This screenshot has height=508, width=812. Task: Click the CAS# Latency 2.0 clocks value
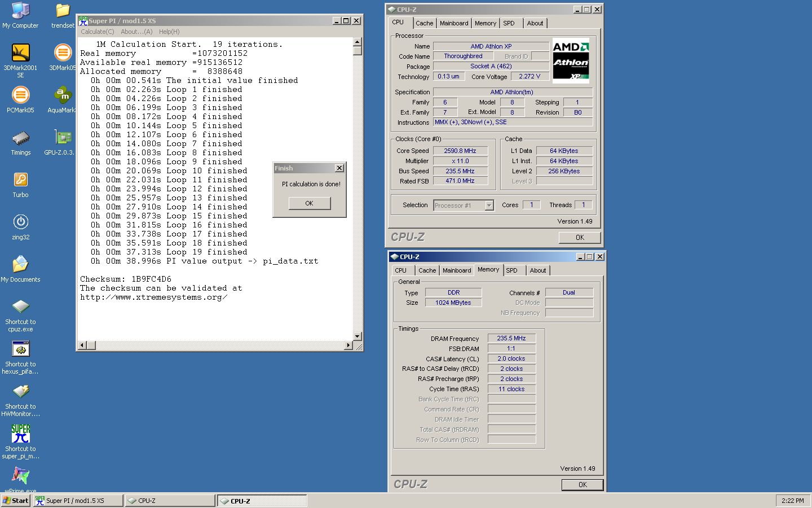(x=511, y=358)
